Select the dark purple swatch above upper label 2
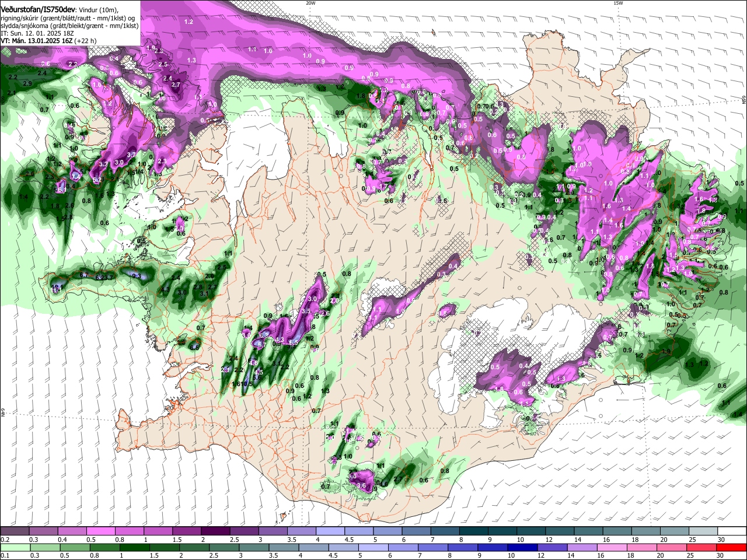The width and height of the screenshot is (747, 560). 215,531
